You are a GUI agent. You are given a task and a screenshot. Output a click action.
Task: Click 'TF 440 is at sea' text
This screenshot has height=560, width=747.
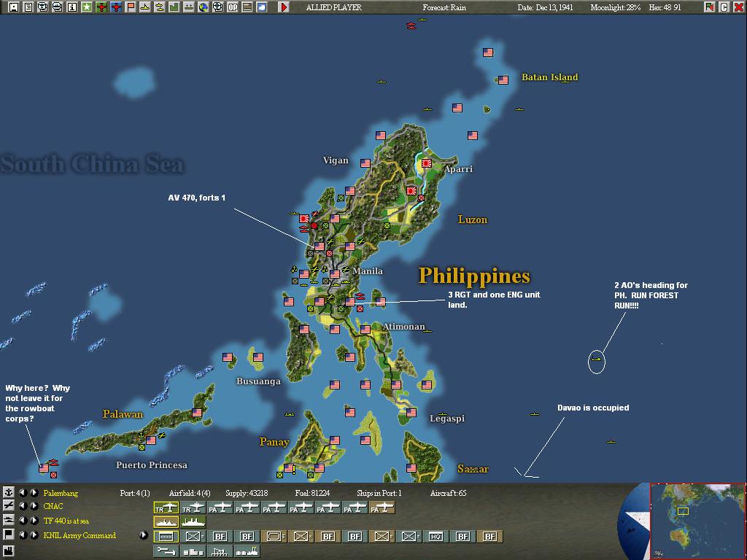tap(66, 521)
